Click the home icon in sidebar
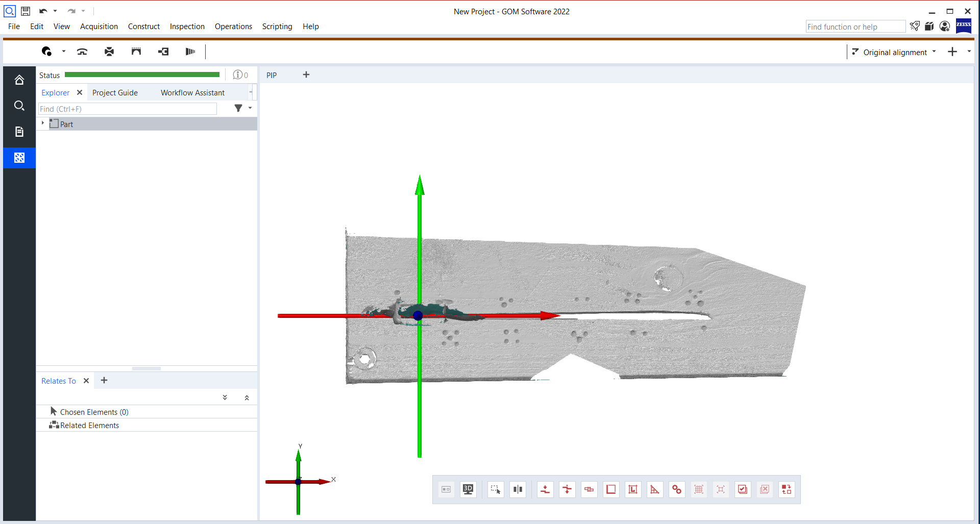 coord(19,80)
